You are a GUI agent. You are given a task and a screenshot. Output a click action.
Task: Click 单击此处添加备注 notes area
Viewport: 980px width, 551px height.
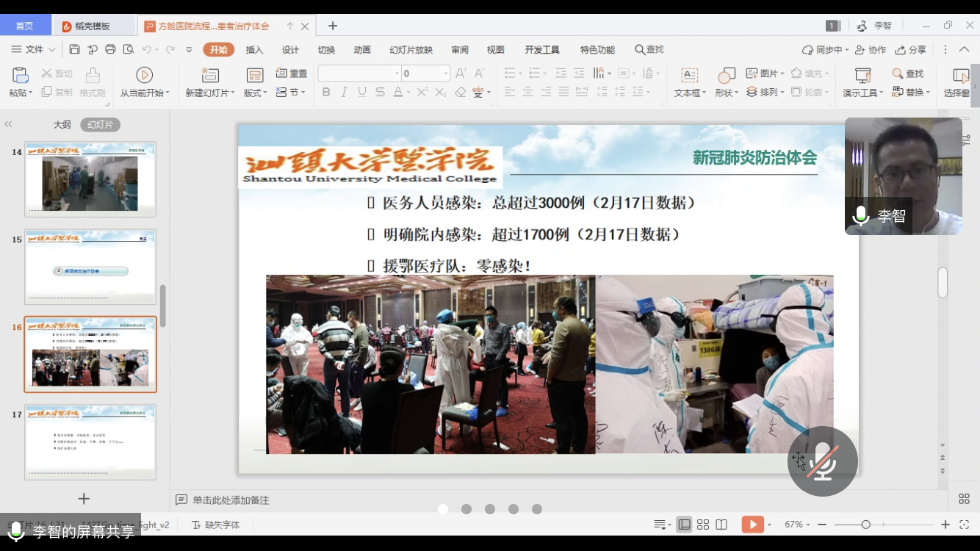pos(231,500)
